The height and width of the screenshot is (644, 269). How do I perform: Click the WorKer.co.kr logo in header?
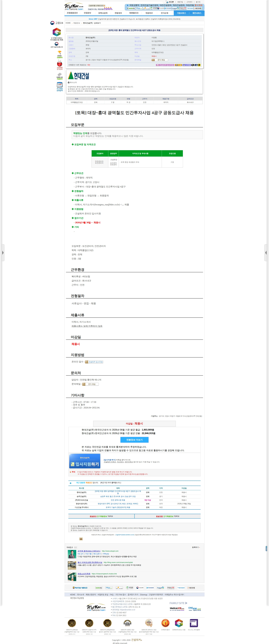point(74,6)
